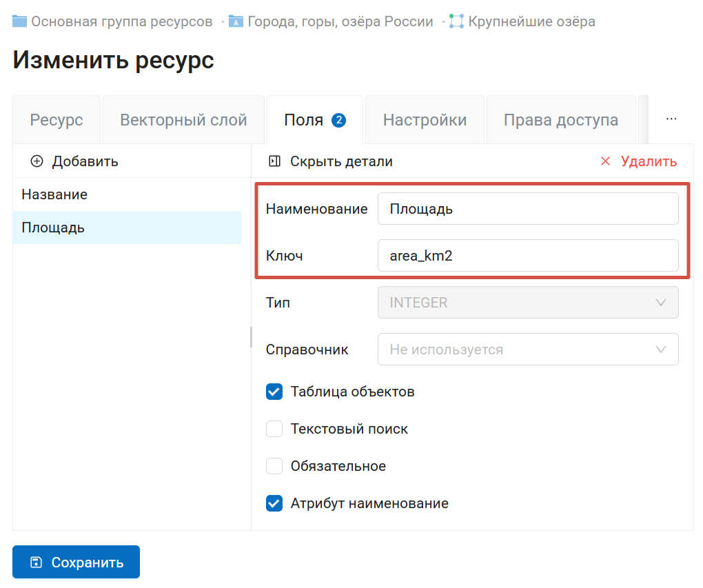Click the Наименование field label
Viewport: 703px width, 588px height.
tap(316, 209)
